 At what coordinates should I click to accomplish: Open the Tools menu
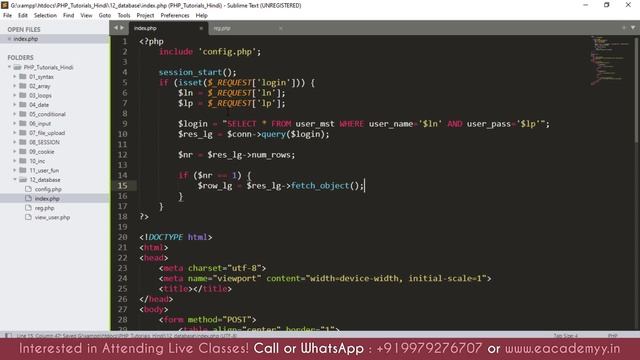[x=124, y=16]
